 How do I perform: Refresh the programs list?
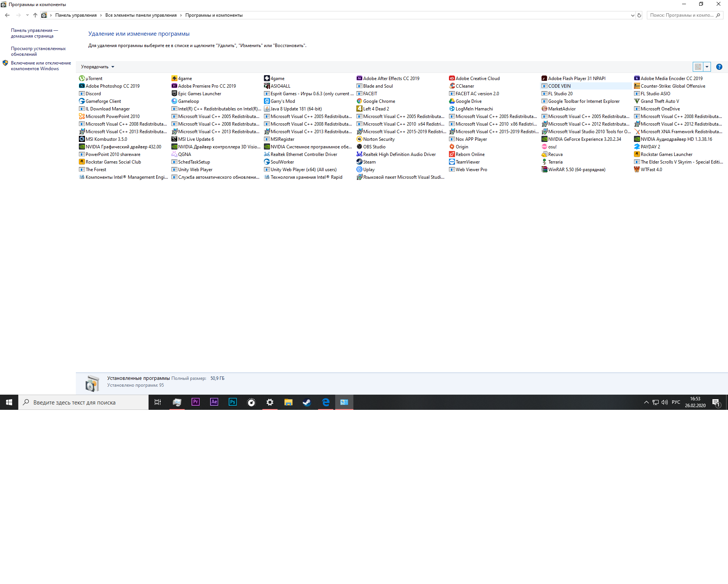(639, 16)
